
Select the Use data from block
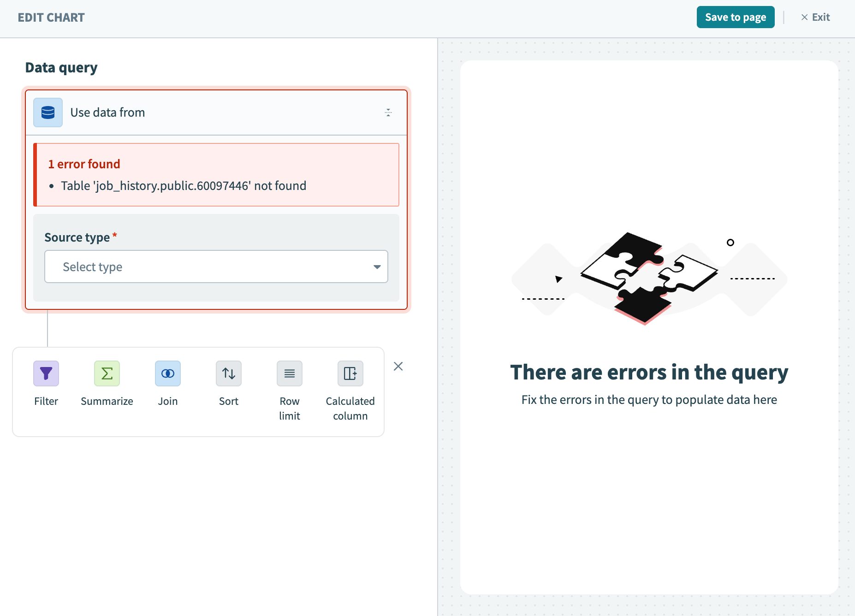(107, 112)
